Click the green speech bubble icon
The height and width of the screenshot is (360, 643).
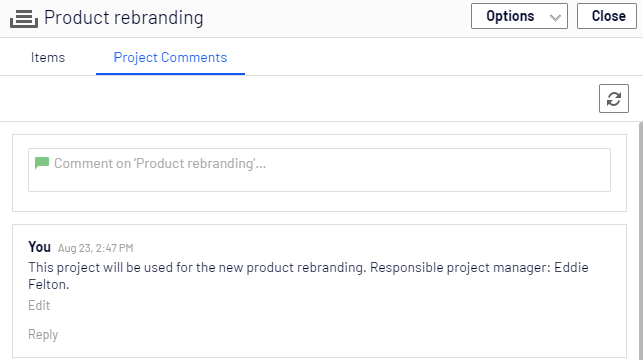42,163
